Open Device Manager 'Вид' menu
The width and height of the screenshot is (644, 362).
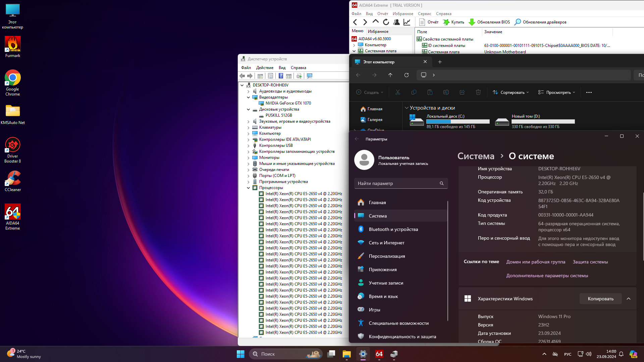pos(282,68)
